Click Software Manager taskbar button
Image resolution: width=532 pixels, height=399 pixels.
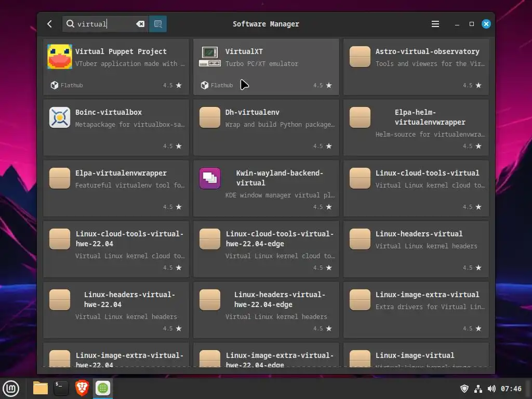point(103,388)
